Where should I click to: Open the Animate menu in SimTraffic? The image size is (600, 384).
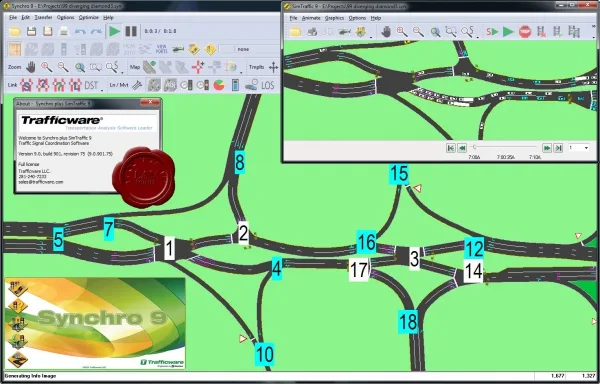311,18
